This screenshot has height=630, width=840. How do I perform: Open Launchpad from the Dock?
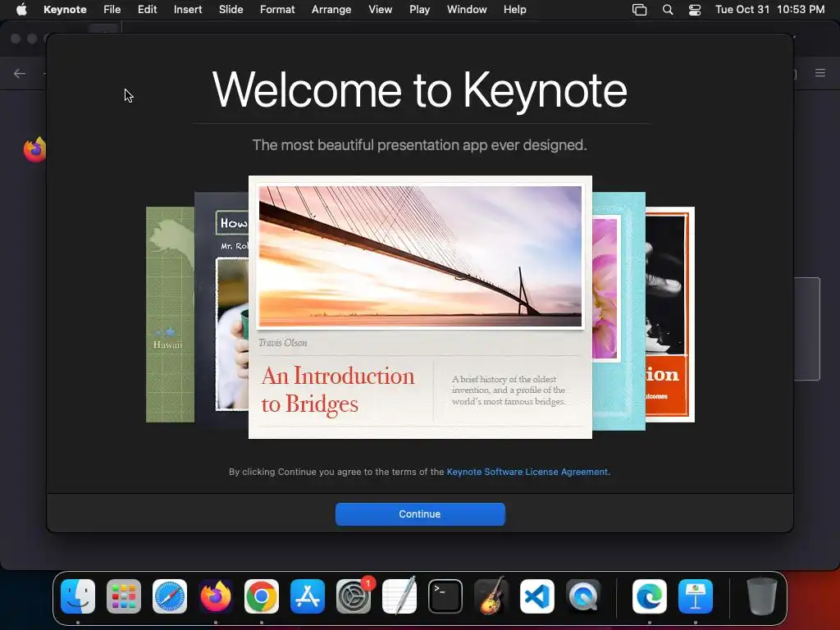point(124,596)
